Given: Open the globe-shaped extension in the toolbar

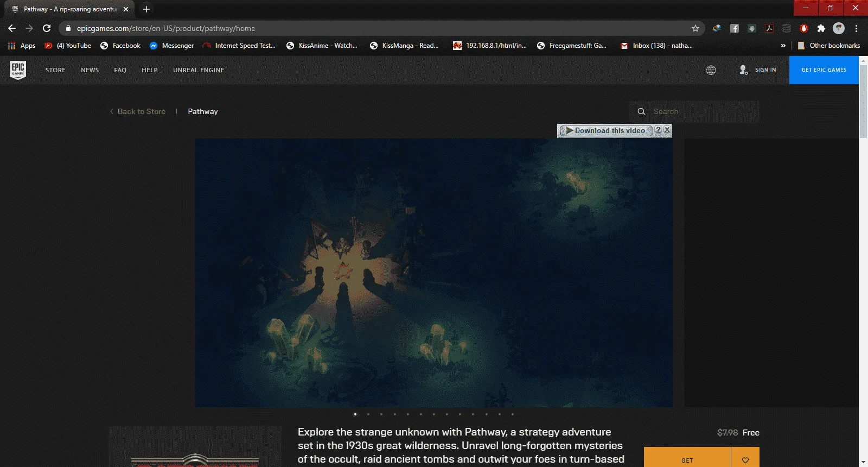Looking at the screenshot, I should point(717,28).
